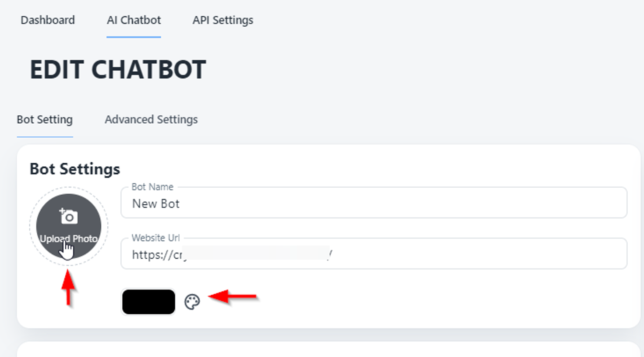Click the Upload Photo label text

(69, 239)
